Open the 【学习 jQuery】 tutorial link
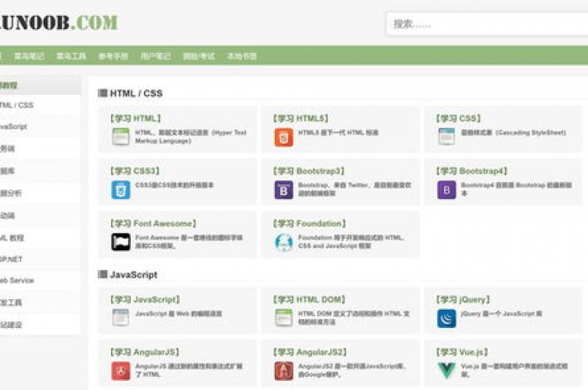The width and height of the screenshot is (588, 390). point(463,299)
